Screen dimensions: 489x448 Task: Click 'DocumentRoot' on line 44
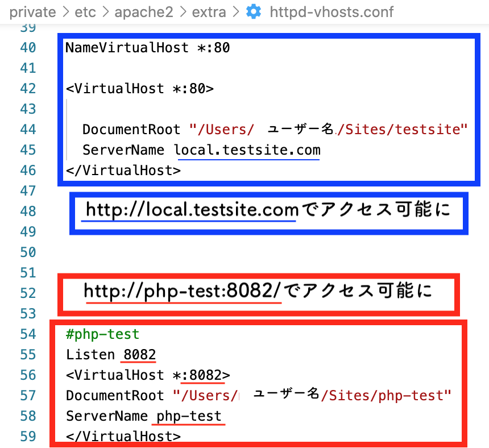pos(131,130)
